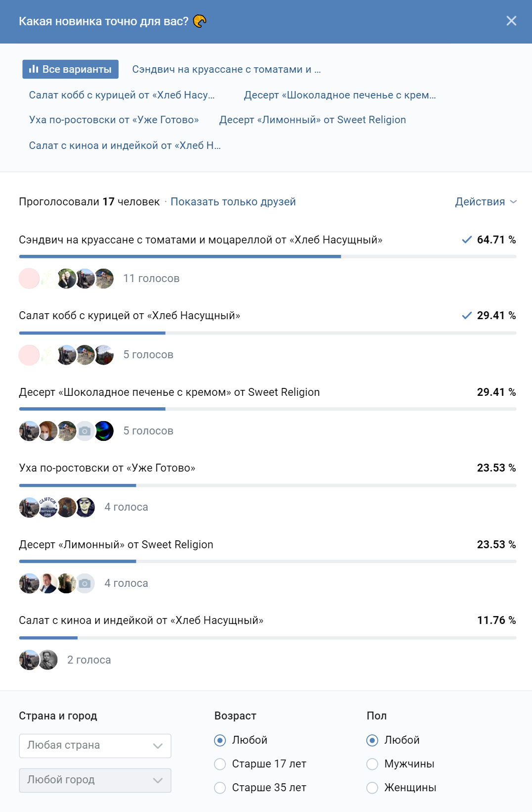The image size is (532, 812).
Task: Switch to Десерт «Лимонный» от Sweet Religion tab
Action: (x=312, y=120)
